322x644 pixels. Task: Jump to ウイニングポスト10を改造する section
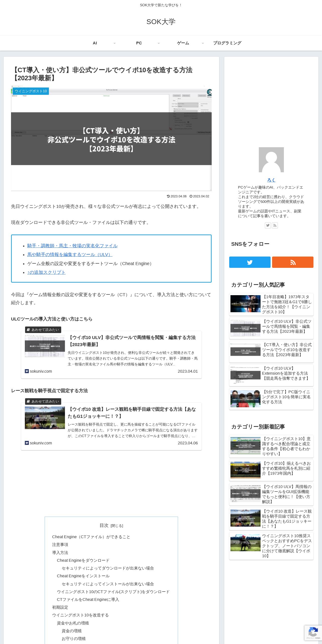[80, 615]
